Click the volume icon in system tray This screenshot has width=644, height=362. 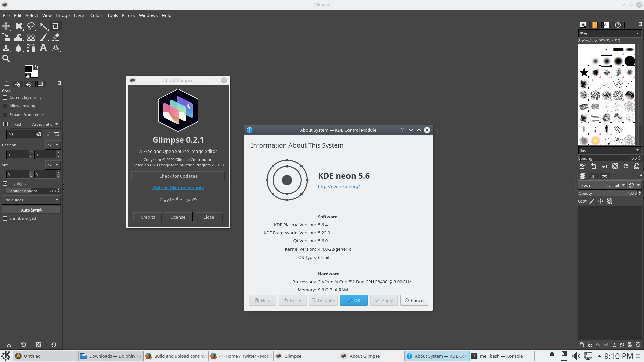[x=576, y=356]
